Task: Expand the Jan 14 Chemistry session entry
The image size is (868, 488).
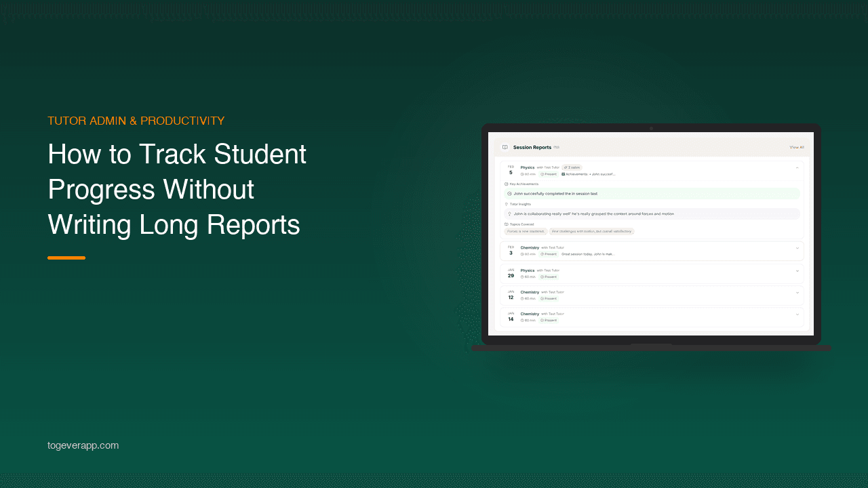Action: [796, 314]
